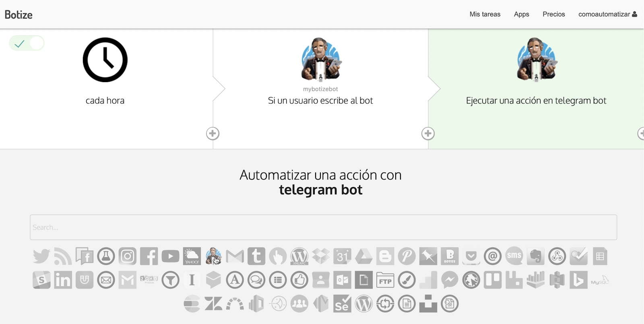Select the Google Sheets spreadsheet icon

pyautogui.click(x=600, y=256)
